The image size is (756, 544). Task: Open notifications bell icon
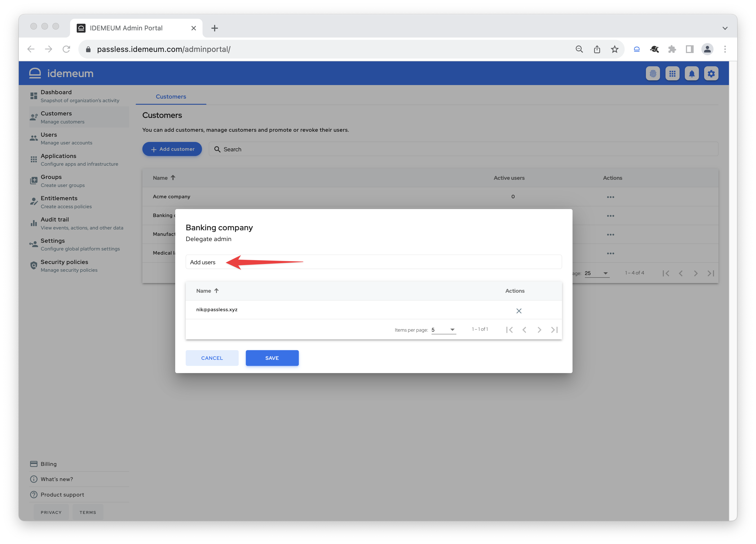[x=692, y=73]
